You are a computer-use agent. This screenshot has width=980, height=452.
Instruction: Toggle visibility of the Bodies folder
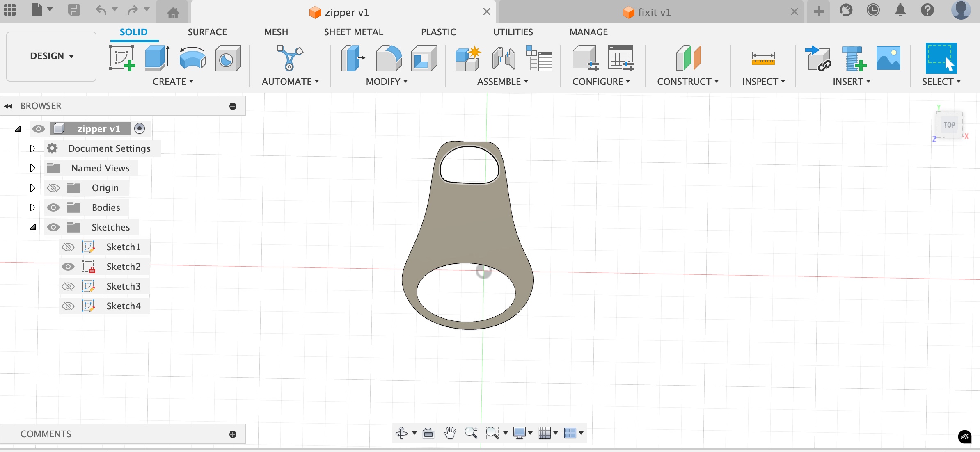click(53, 208)
